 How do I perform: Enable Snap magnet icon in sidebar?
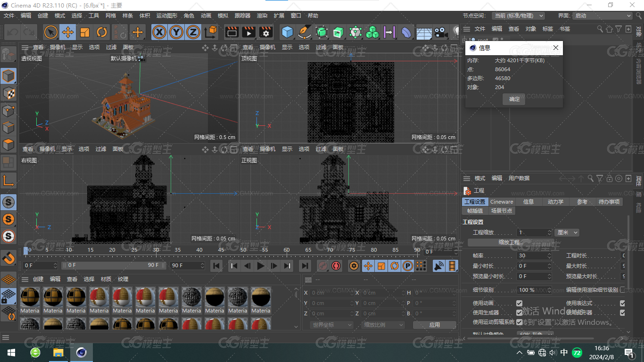pyautogui.click(x=8, y=257)
